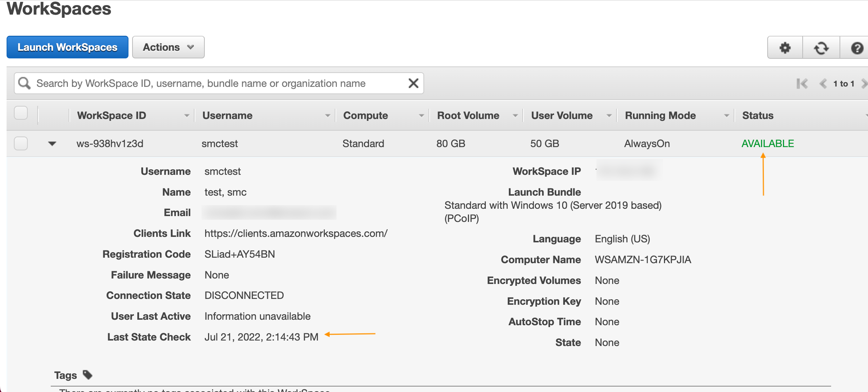
Task: Open the WorkSpaces console settings gear
Action: click(x=785, y=47)
